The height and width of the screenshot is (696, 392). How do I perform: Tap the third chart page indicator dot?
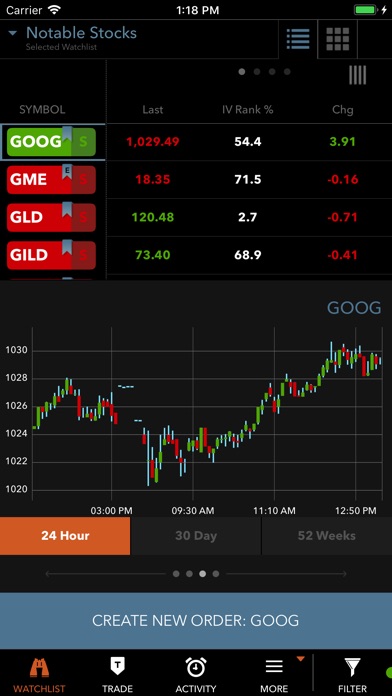[202, 574]
